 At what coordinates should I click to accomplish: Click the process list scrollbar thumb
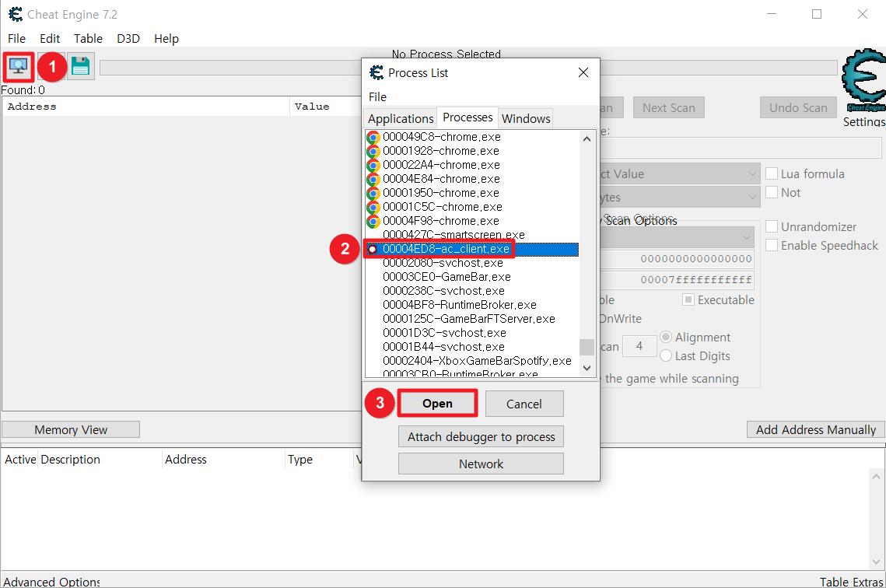[587, 347]
